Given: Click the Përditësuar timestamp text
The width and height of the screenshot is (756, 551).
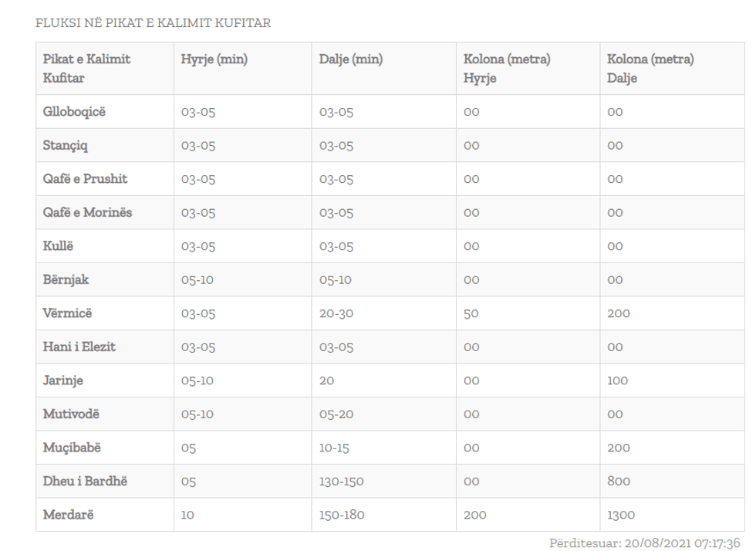Looking at the screenshot, I should coord(644,543).
